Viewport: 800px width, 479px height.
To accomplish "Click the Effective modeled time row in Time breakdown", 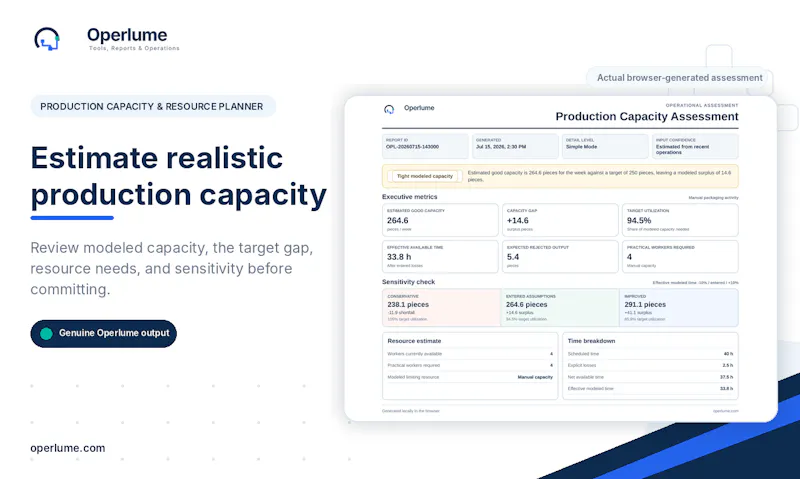I will click(x=651, y=389).
